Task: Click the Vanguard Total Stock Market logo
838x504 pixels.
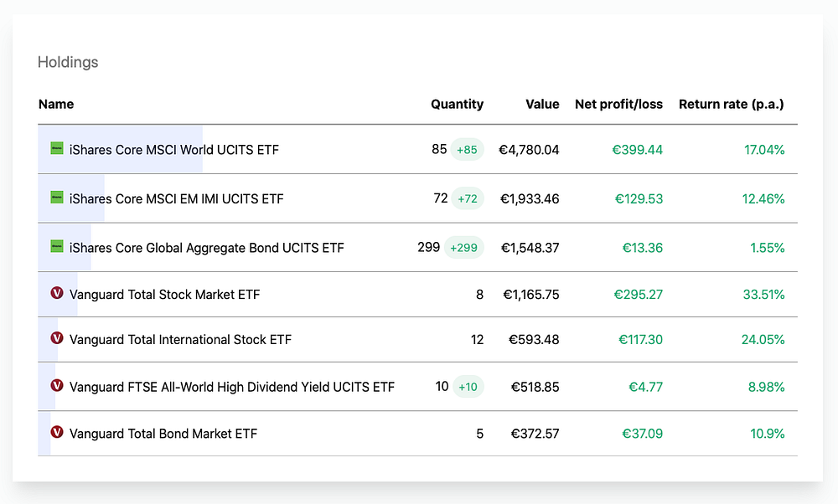Action: pyautogui.click(x=57, y=294)
